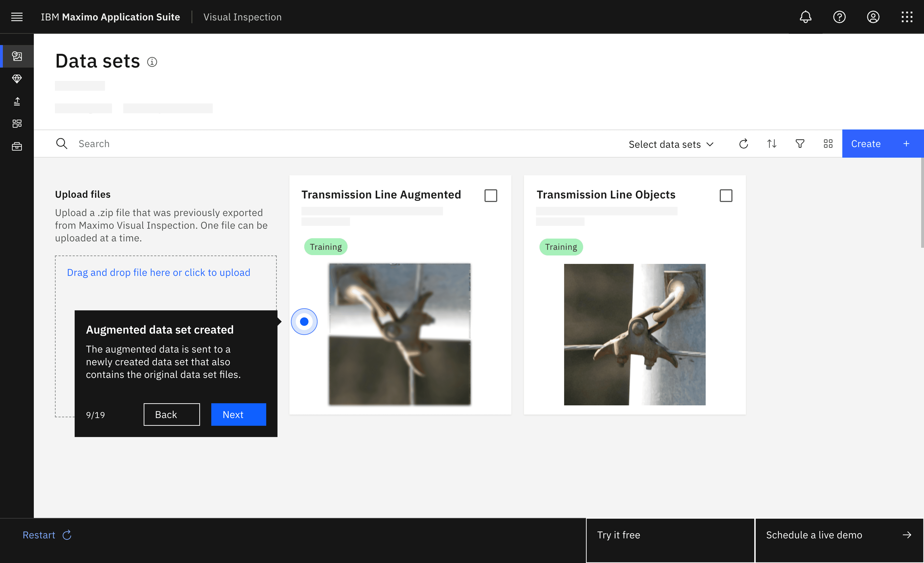Expand the Select data sets dropdown
Image resolution: width=924 pixels, height=563 pixels.
point(671,144)
